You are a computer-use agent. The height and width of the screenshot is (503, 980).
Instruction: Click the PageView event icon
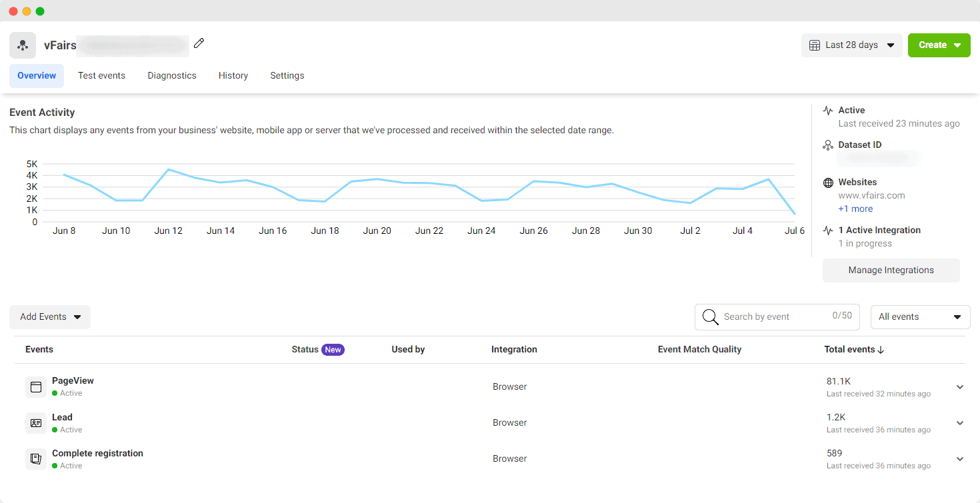(x=36, y=386)
